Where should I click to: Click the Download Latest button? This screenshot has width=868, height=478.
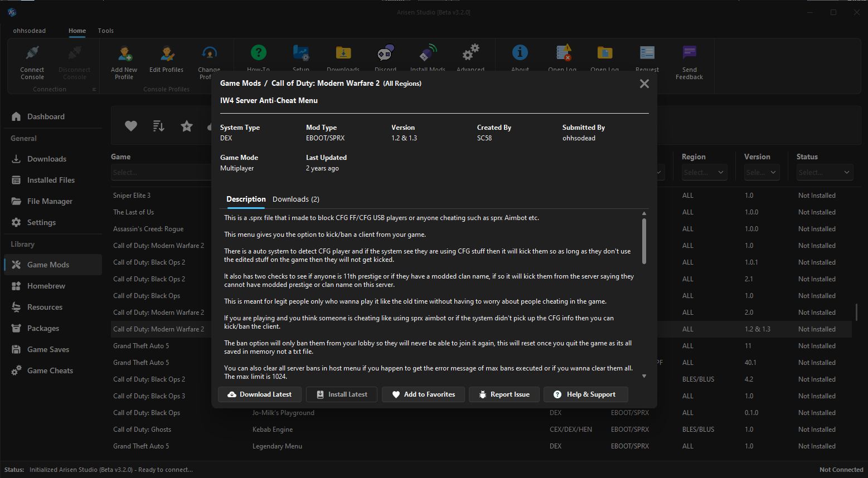pos(259,394)
